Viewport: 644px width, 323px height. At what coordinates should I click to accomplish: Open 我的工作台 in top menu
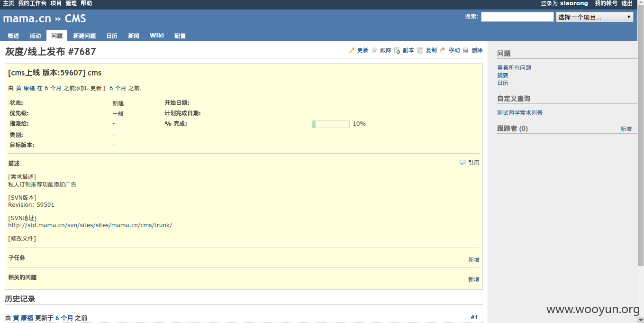32,3
